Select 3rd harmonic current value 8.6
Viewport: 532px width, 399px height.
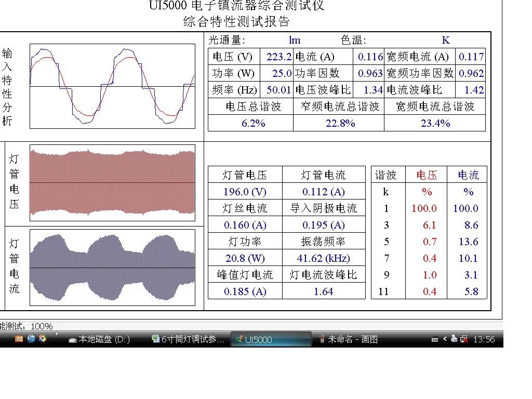pos(471,225)
